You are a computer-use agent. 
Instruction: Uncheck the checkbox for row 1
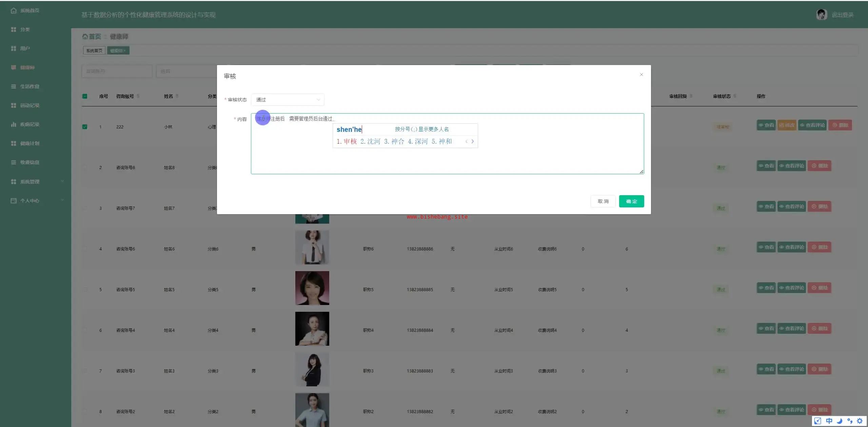(x=85, y=127)
